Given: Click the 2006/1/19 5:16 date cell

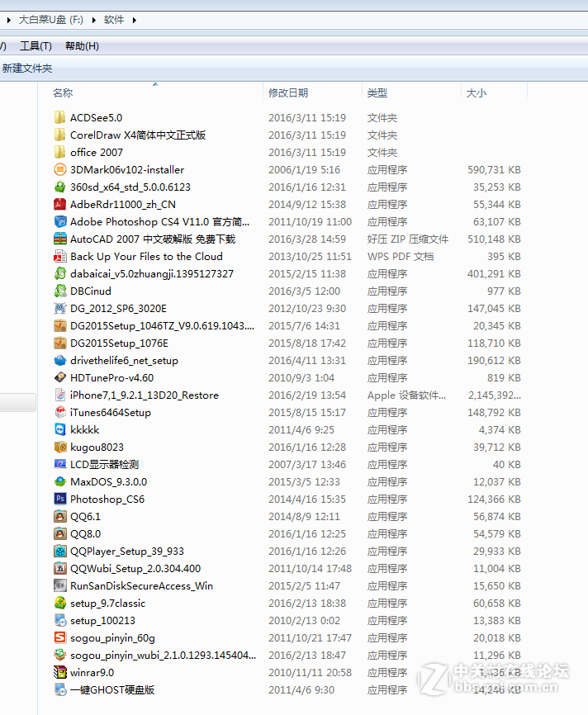Looking at the screenshot, I should click(x=304, y=170).
